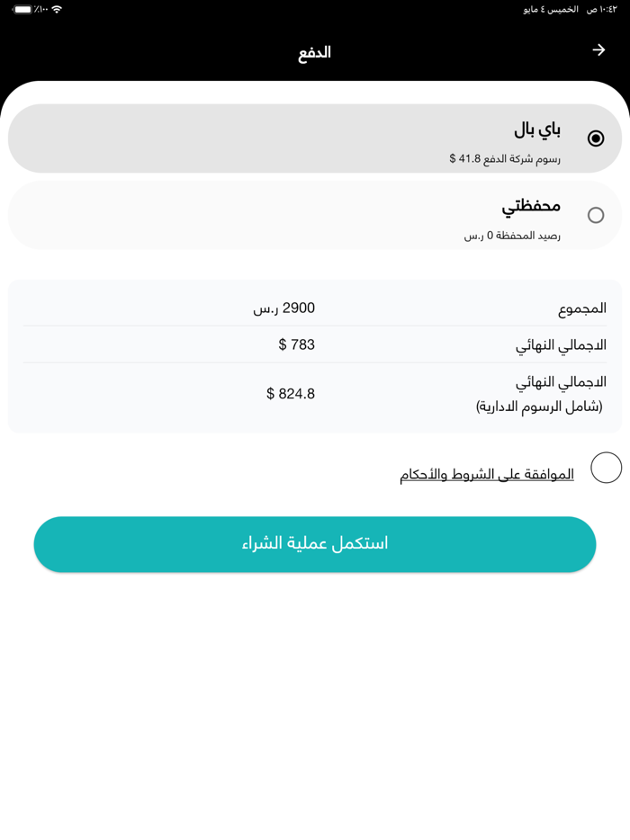
Task: Tap the navigation arrow beside الدفع header
Action: pyautogui.click(x=598, y=50)
